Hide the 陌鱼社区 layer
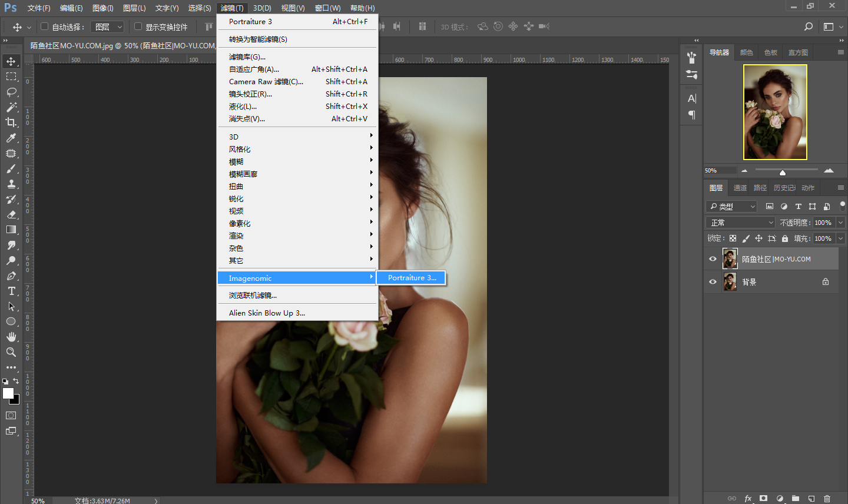Viewport: 848px width, 504px height. [713, 259]
